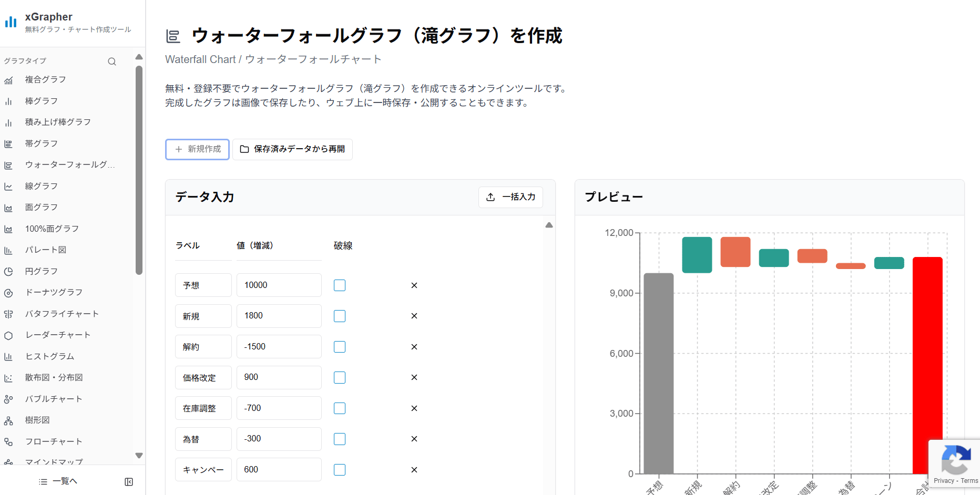Click the 新規作成 button
The height and width of the screenshot is (495, 980).
coord(197,149)
